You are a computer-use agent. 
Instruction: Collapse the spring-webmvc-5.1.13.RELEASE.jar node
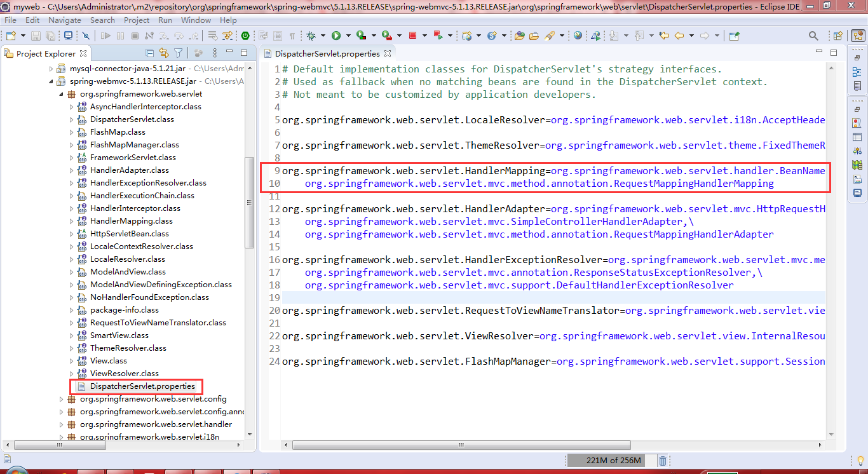point(51,81)
